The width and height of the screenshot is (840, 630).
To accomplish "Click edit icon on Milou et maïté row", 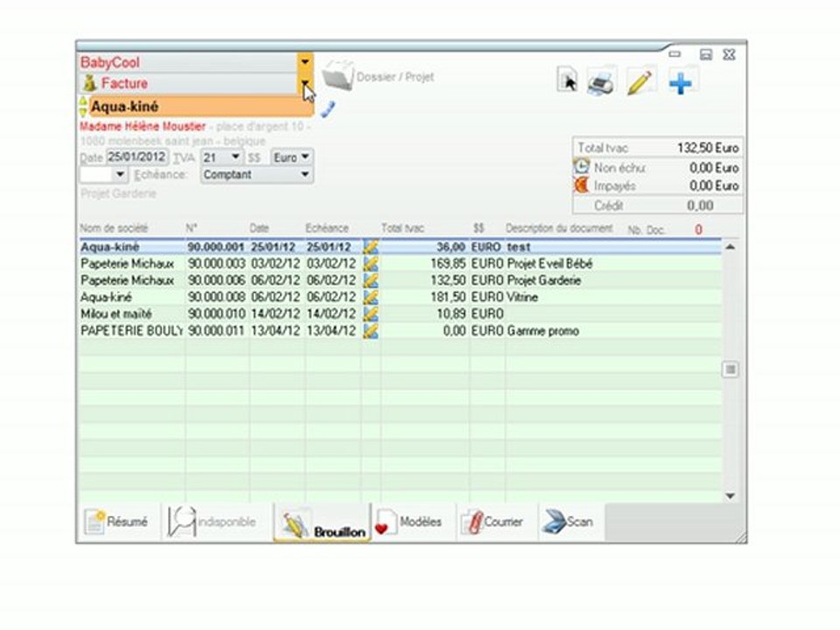I will (x=371, y=314).
